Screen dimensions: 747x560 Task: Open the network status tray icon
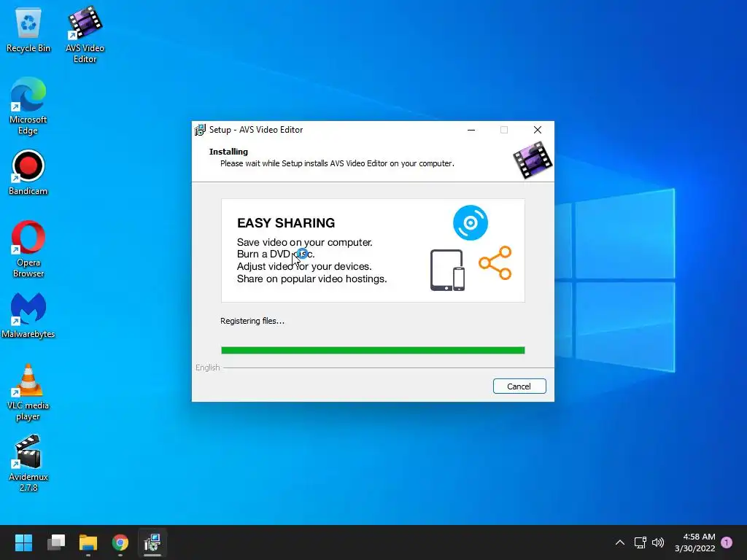tap(640, 542)
